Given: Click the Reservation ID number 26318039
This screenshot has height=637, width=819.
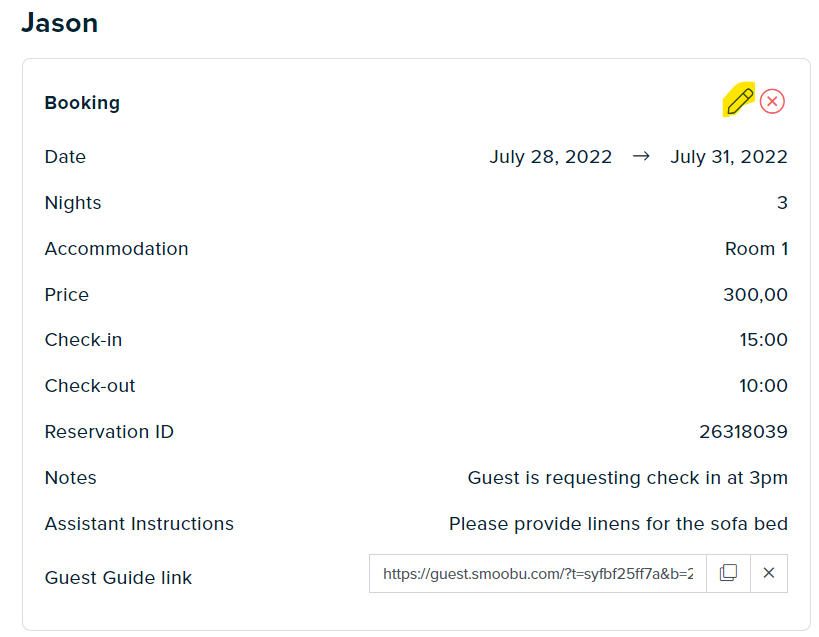Looking at the screenshot, I should coord(743,432).
